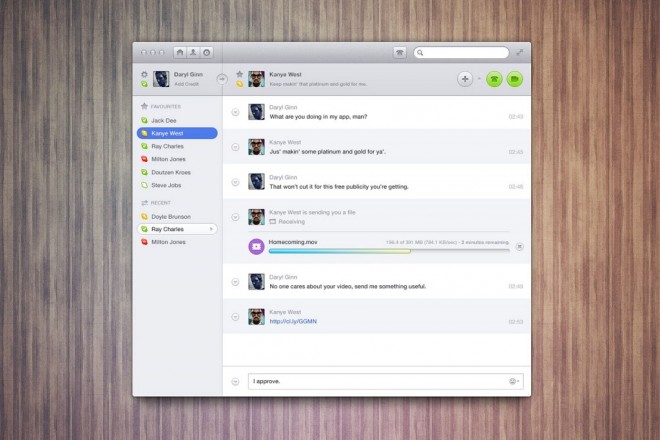Expand the arrow on Ray Charles recent row

coord(211,229)
